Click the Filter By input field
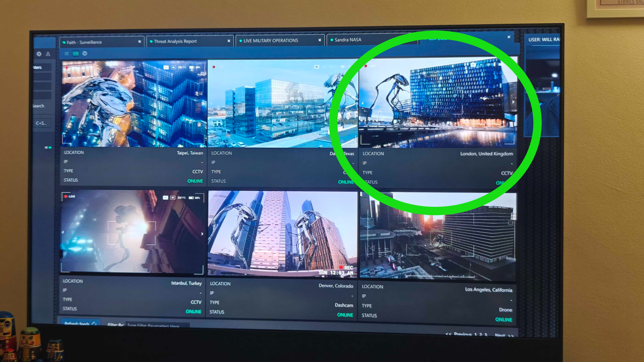Image resolution: width=644 pixels, height=362 pixels. [x=158, y=325]
